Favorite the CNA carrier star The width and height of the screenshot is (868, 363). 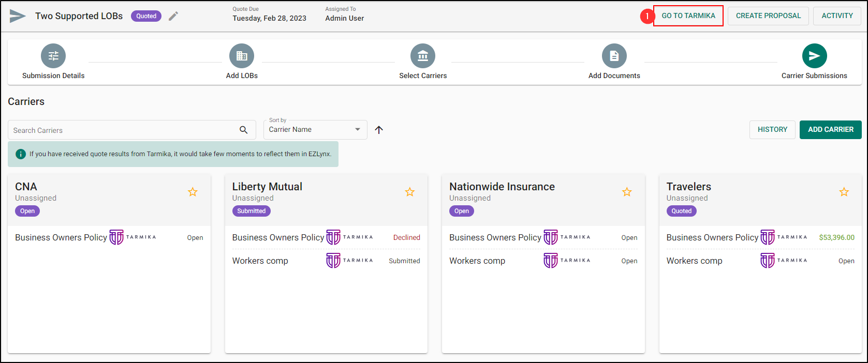(x=193, y=192)
